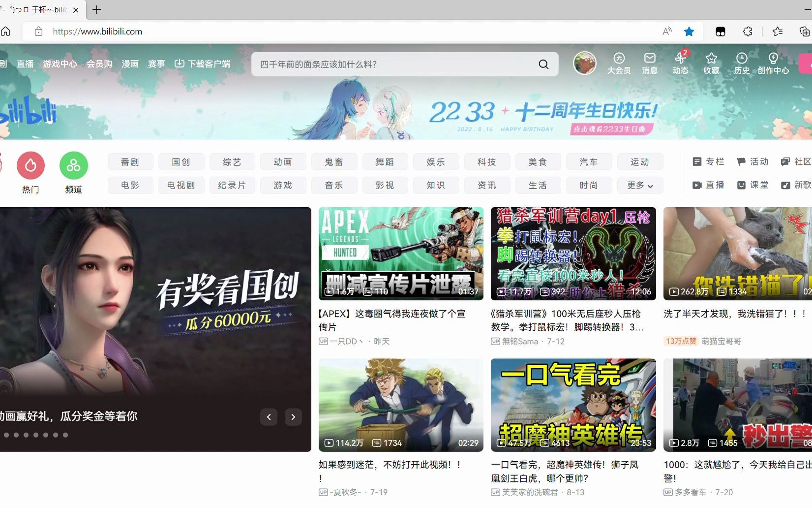Select the 国创 category
The width and height of the screenshot is (812, 508).
pyautogui.click(x=181, y=162)
